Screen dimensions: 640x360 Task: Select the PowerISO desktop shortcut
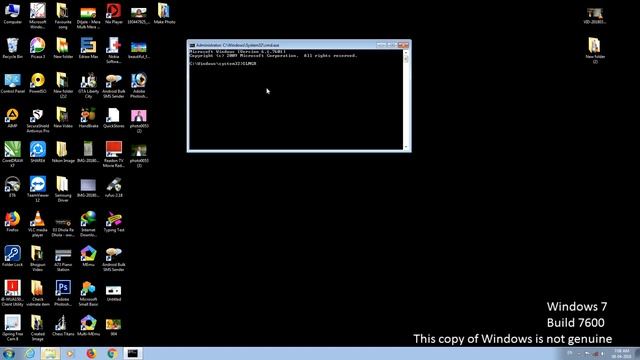click(x=38, y=83)
